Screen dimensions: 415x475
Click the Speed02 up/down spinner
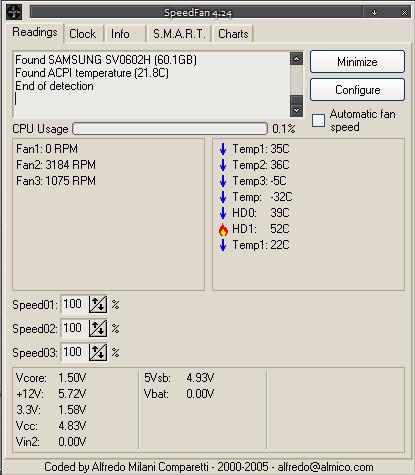tap(98, 328)
